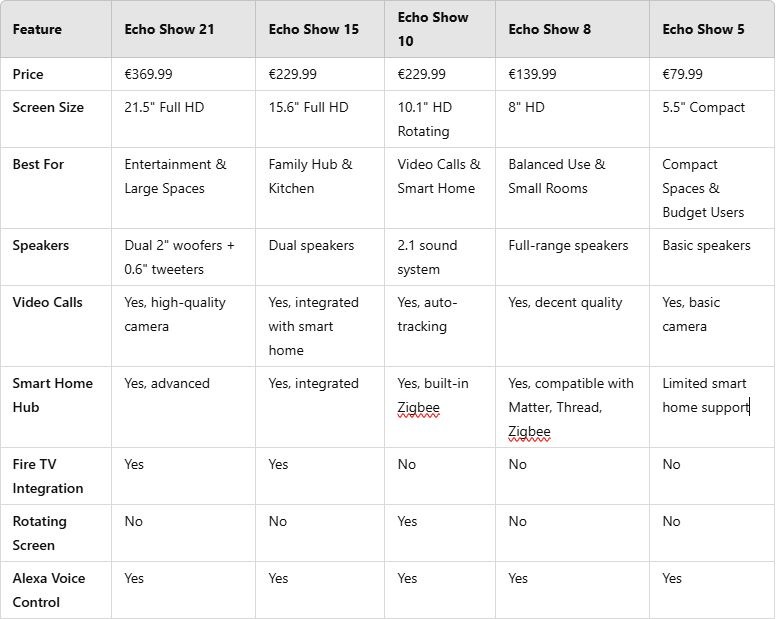776x619 pixels.
Task: Select the €139.99 price cell
Action: click(x=532, y=74)
